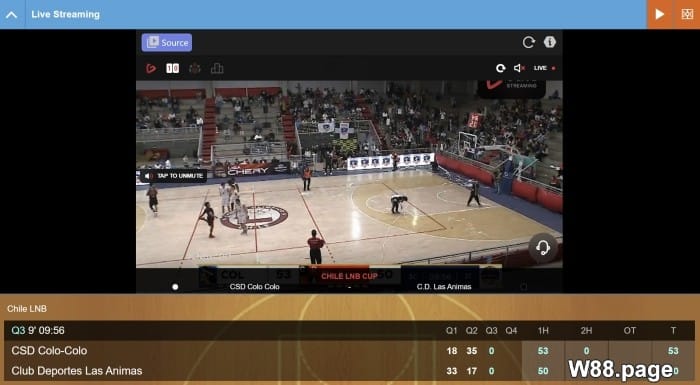Image resolution: width=700 pixels, height=385 pixels.
Task: Switch to the court tracker tab icon
Action: [195, 68]
